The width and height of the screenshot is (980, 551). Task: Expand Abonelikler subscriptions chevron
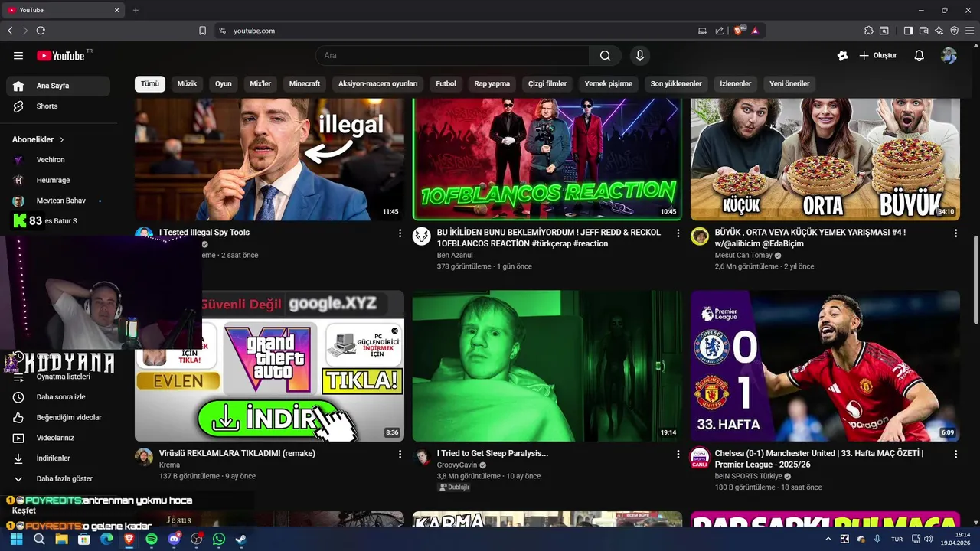click(x=62, y=140)
